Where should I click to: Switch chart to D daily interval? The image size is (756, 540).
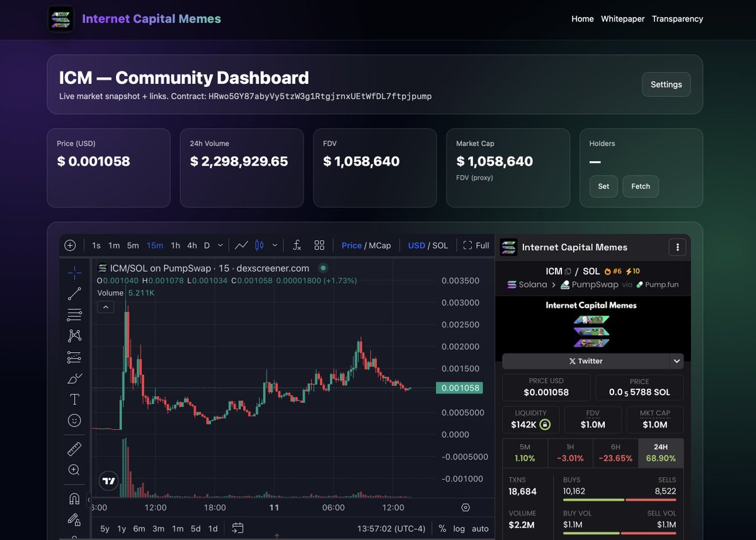[x=207, y=245]
